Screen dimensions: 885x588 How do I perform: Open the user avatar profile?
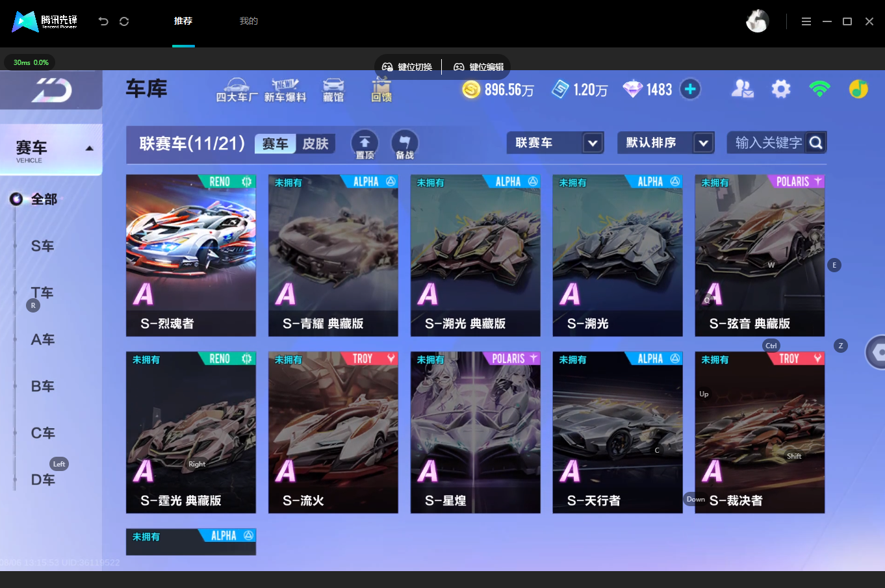757,21
